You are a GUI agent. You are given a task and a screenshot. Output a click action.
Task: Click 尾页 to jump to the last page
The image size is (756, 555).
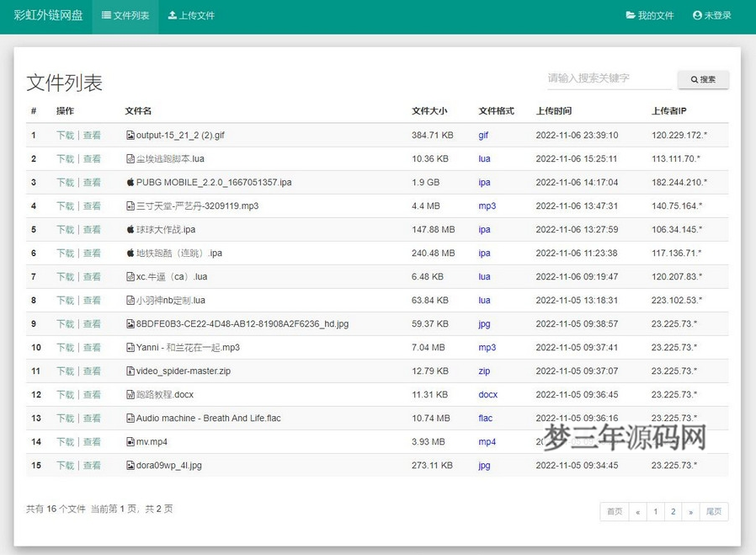714,511
